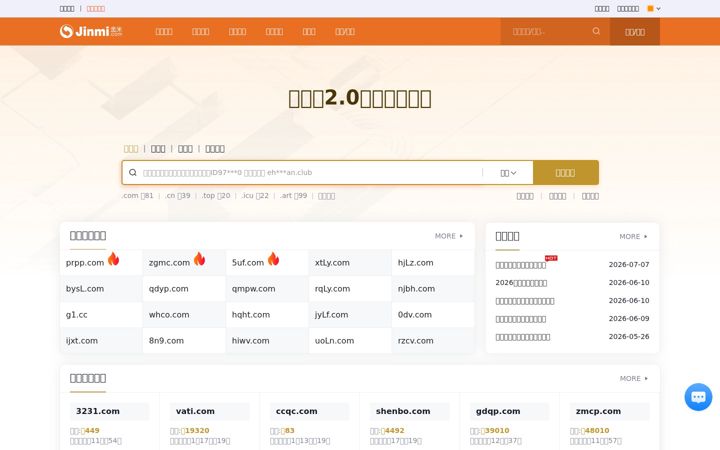Screen dimensions: 720x450
Task: Click into the main domain search field
Action: [311, 173]
